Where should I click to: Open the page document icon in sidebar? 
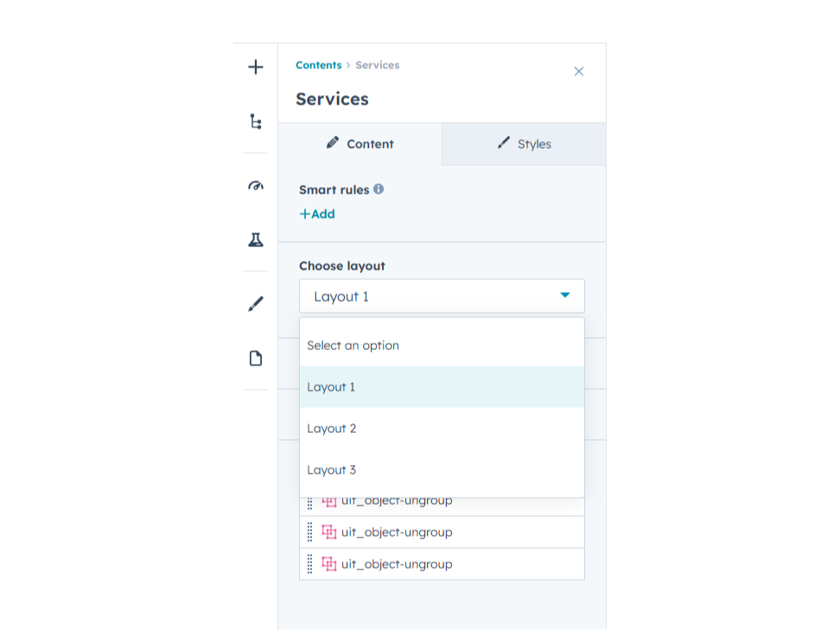[256, 358]
